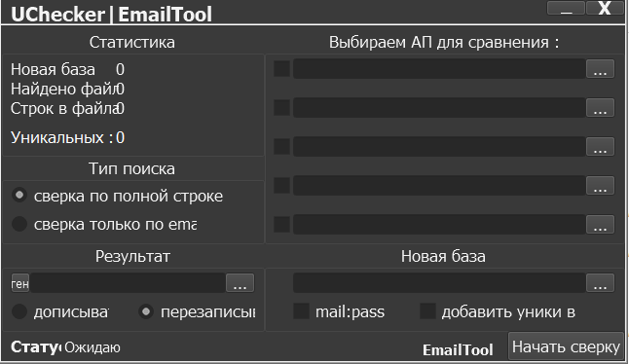
Task: Enable the fifth comparison file checkbox
Action: tap(282, 225)
